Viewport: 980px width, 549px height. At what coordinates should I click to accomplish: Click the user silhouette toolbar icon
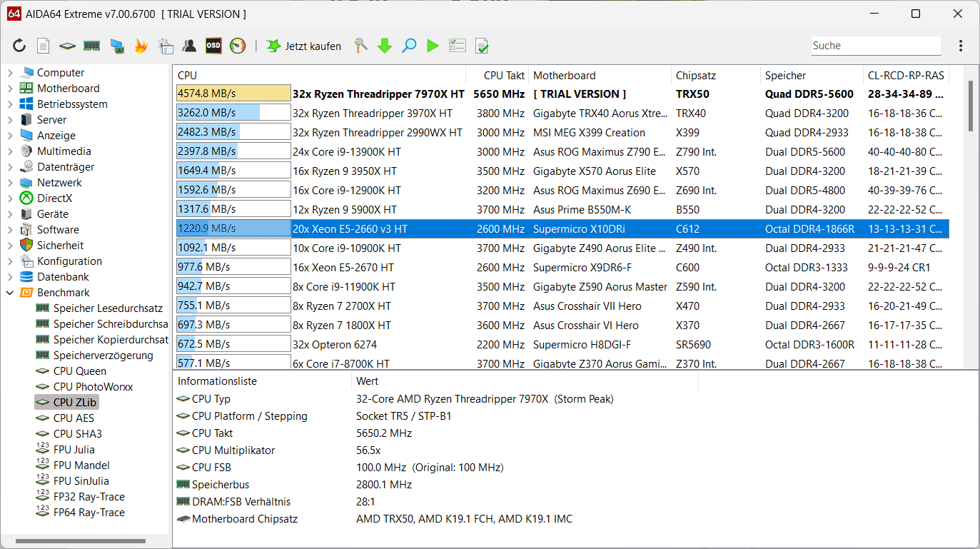click(x=189, y=46)
